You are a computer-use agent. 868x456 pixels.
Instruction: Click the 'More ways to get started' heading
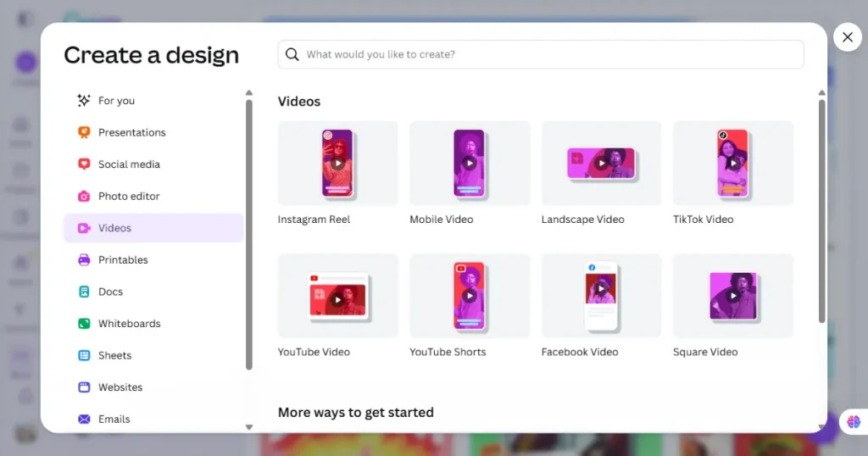tap(356, 412)
